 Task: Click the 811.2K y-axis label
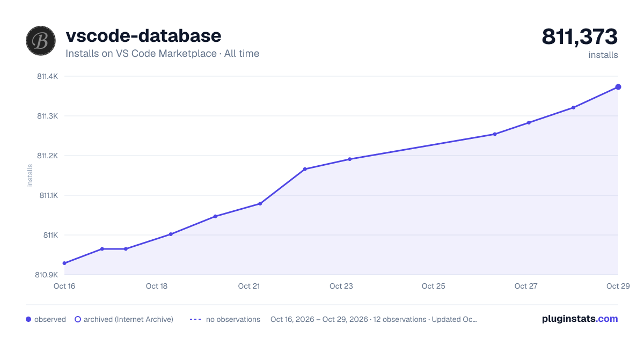[x=47, y=156]
